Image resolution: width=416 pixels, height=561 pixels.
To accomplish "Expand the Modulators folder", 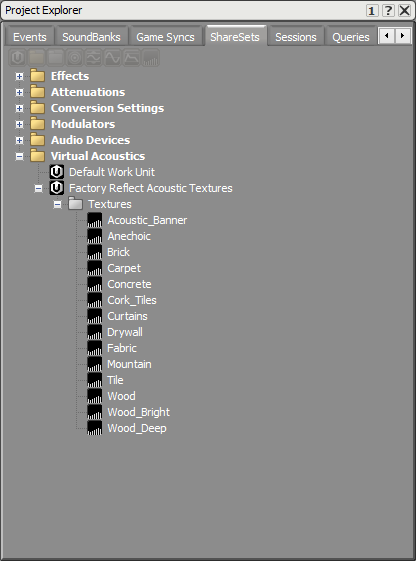I will [x=19, y=125].
